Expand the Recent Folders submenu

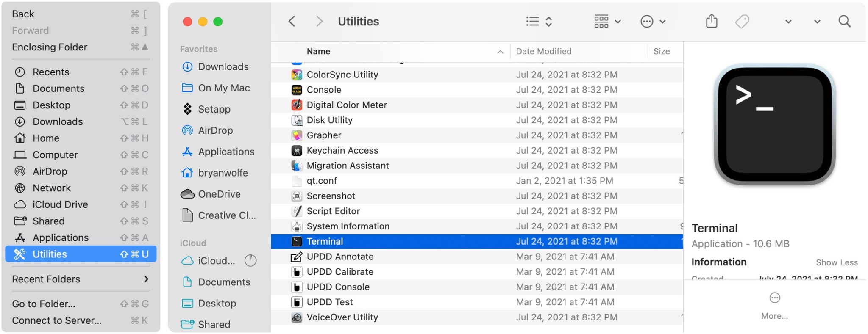pos(81,279)
